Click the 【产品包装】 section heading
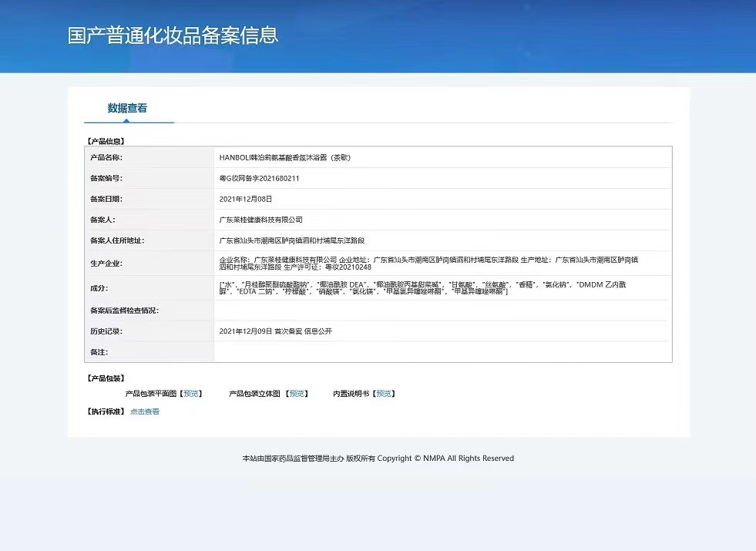Viewport: 756px width, 551px height. pyautogui.click(x=105, y=378)
